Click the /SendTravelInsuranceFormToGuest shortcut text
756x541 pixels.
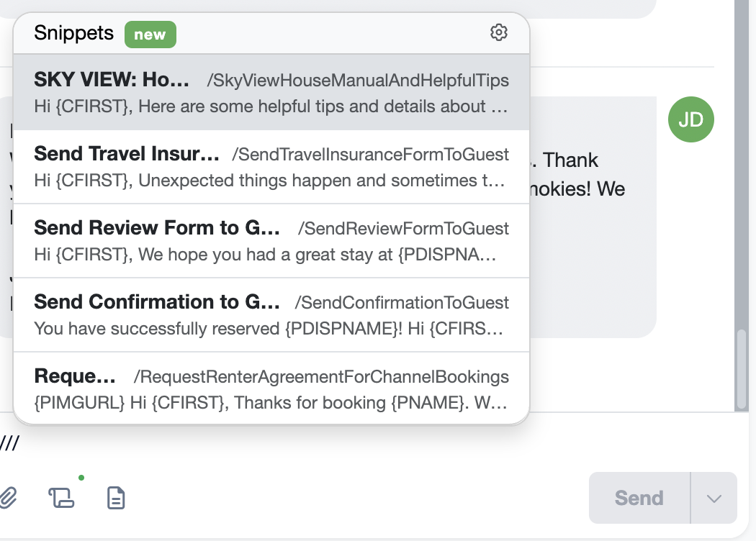coord(370,154)
